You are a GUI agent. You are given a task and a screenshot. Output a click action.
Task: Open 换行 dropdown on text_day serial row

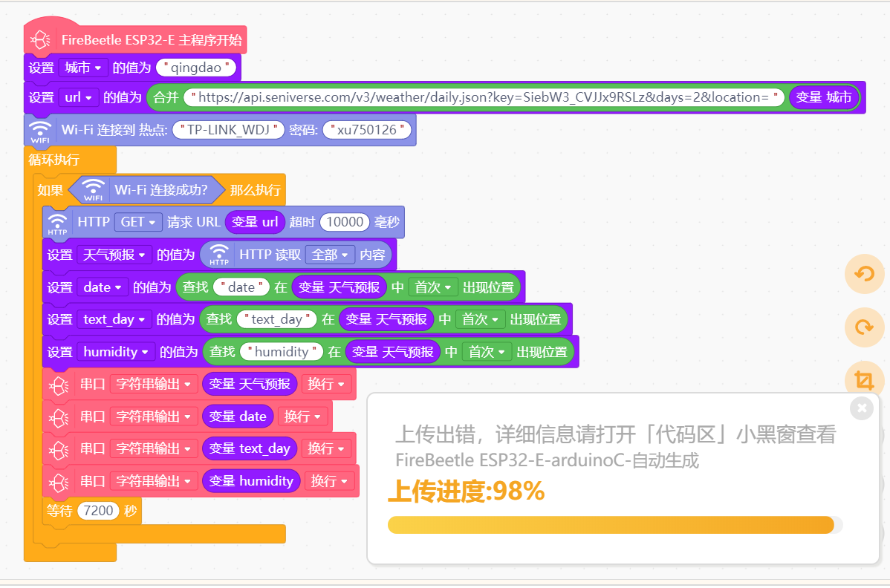pos(326,448)
